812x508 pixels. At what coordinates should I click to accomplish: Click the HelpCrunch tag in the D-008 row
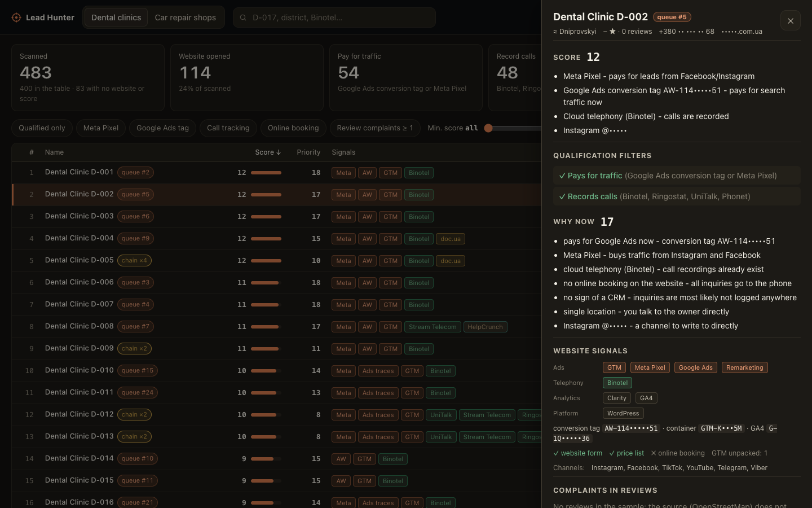[485, 327]
